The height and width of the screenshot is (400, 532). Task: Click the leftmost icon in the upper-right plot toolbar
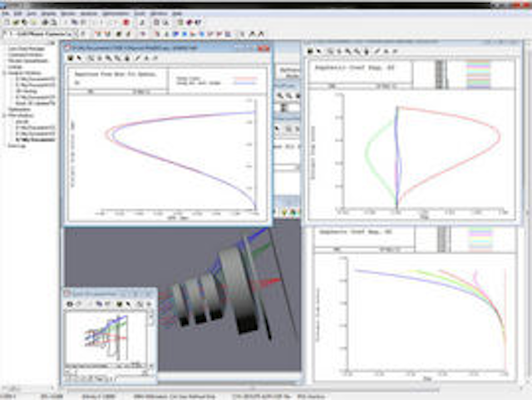click(x=310, y=52)
